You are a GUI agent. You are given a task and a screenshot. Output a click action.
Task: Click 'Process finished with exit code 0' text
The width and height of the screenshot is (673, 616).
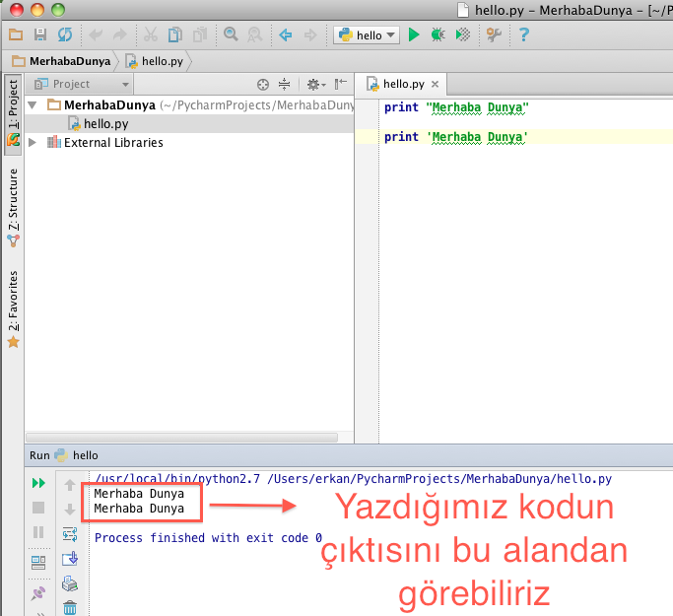tap(208, 538)
